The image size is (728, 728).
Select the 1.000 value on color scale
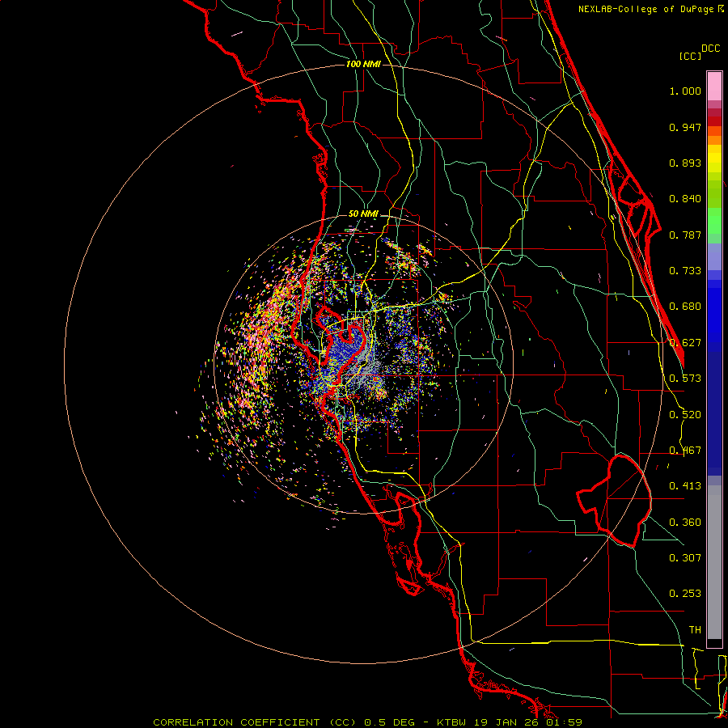(x=685, y=91)
